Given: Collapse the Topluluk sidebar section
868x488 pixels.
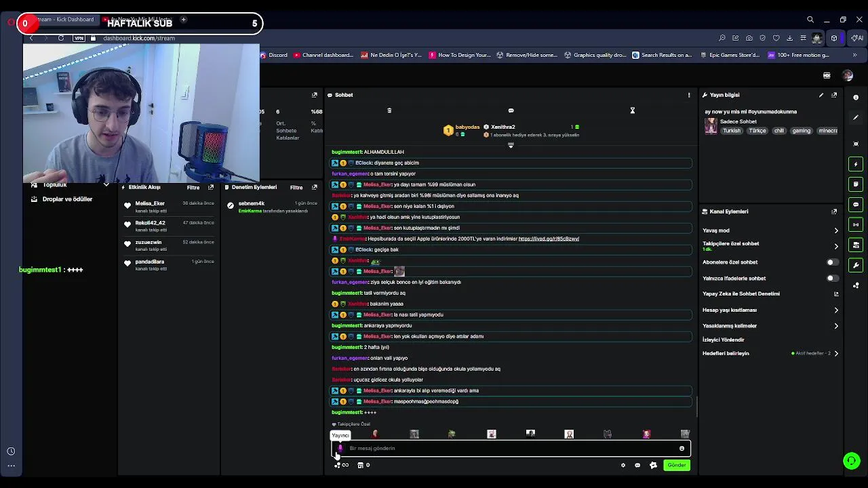Looking at the screenshot, I should point(106,184).
